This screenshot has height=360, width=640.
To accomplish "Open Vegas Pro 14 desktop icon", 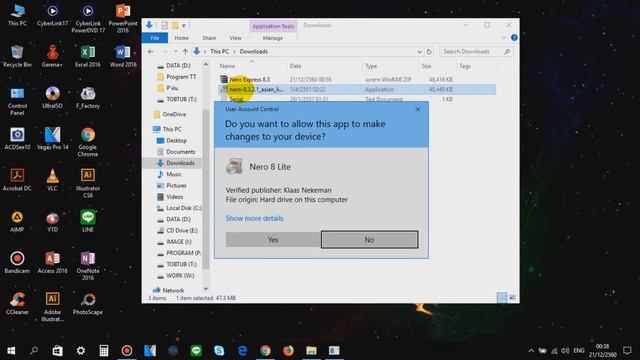I will pyautogui.click(x=52, y=139).
